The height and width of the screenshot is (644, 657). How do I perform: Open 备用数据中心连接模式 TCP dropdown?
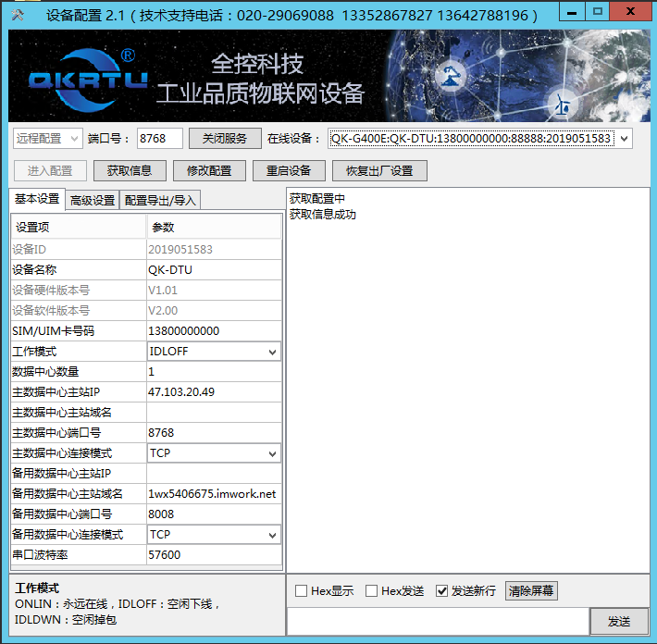click(214, 535)
